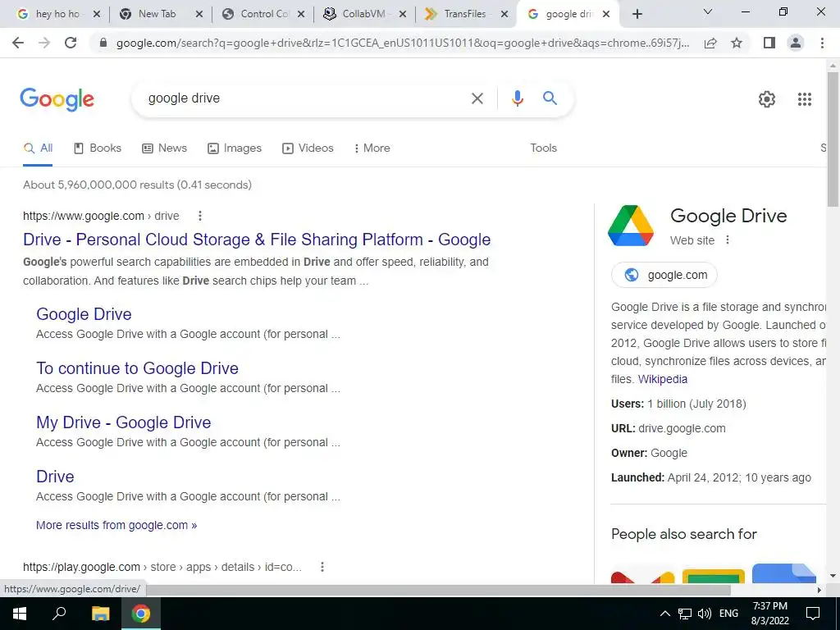This screenshot has width=840, height=630.
Task: Open Windows taskbar search
Action: 59,614
